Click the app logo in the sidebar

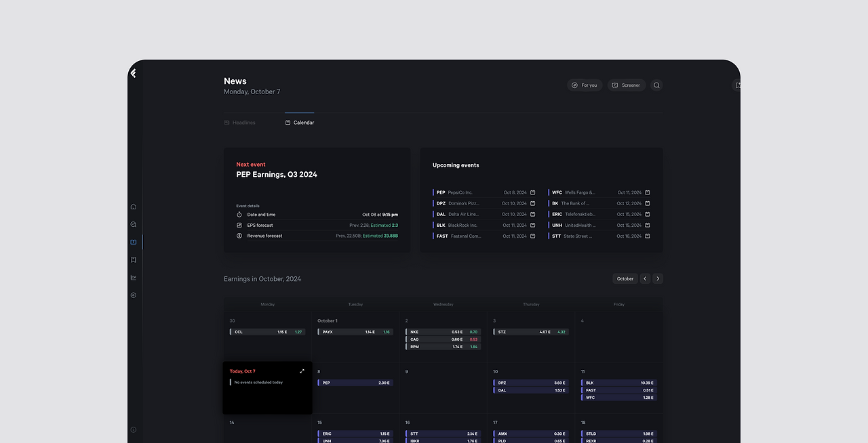(133, 73)
